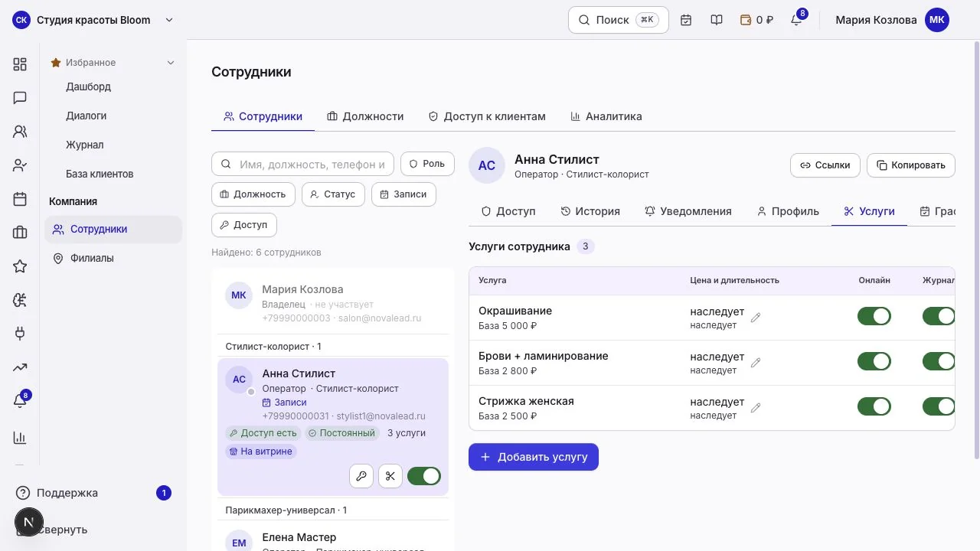Open the Поиск global search box
Screen dimensions: 980x551
(619, 20)
